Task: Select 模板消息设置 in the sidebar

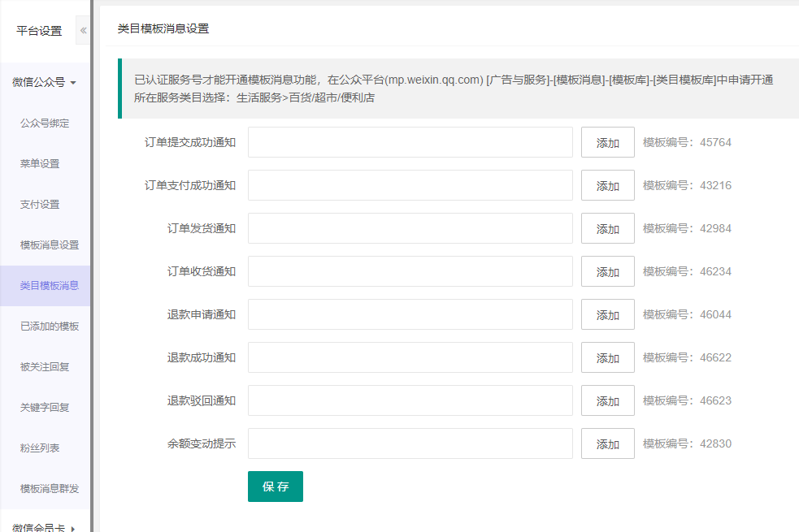Action: [x=50, y=245]
